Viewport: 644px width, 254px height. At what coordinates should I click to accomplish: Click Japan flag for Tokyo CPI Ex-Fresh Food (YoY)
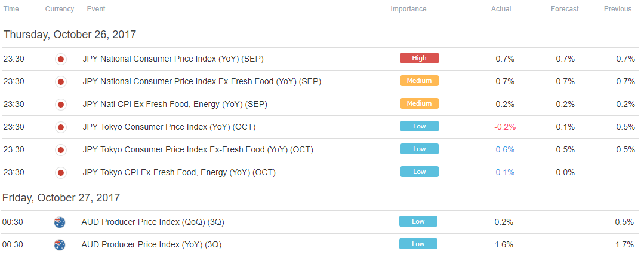coord(61,150)
